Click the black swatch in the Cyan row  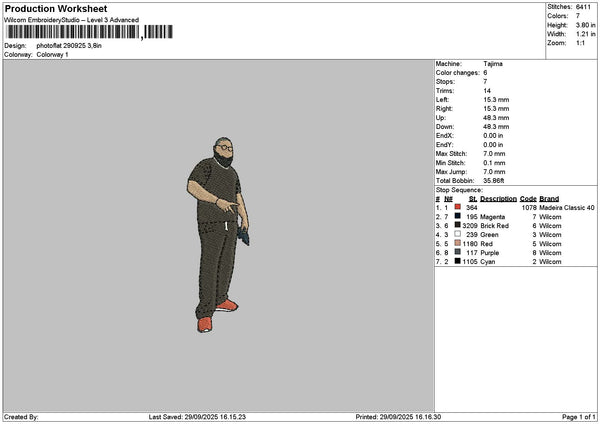click(458, 261)
